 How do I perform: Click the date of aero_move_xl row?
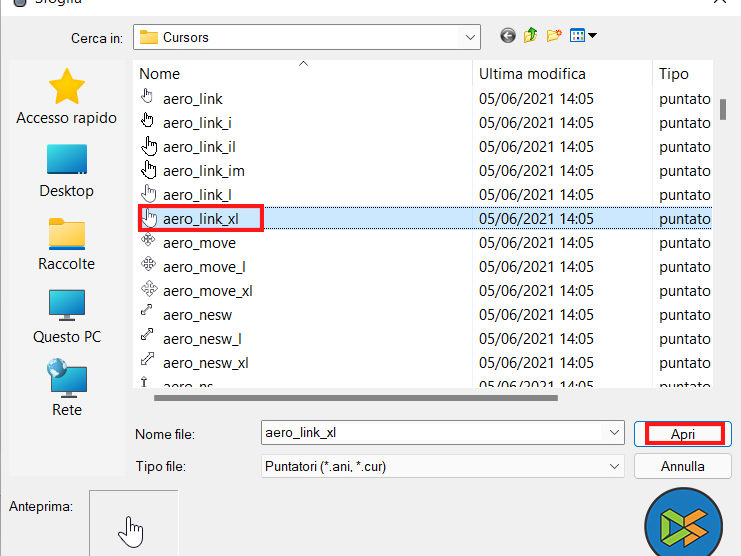[536, 291]
